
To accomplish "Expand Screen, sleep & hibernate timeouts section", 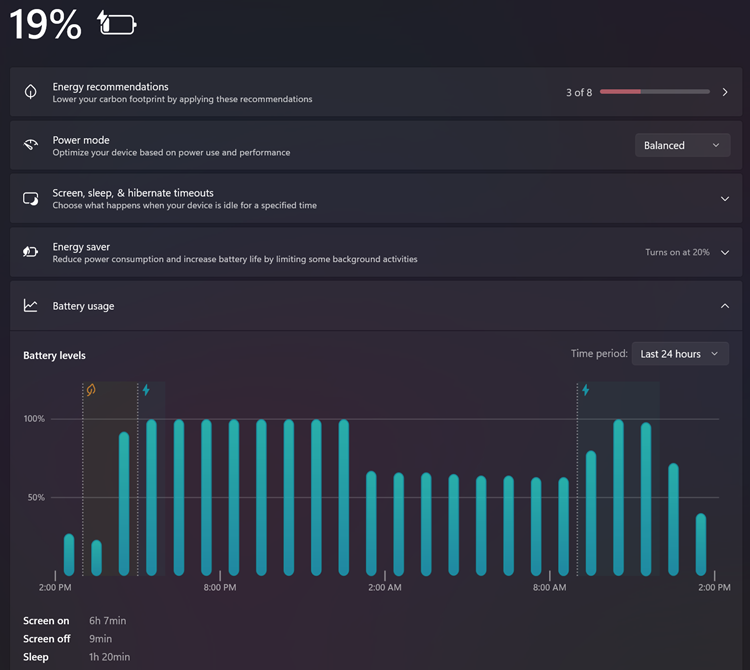I will click(725, 198).
